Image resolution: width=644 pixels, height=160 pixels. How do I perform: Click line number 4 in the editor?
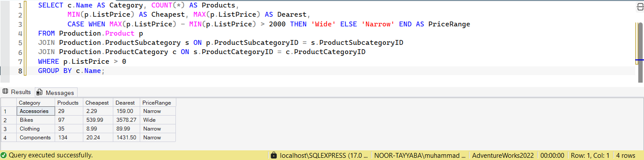pyautogui.click(x=20, y=34)
